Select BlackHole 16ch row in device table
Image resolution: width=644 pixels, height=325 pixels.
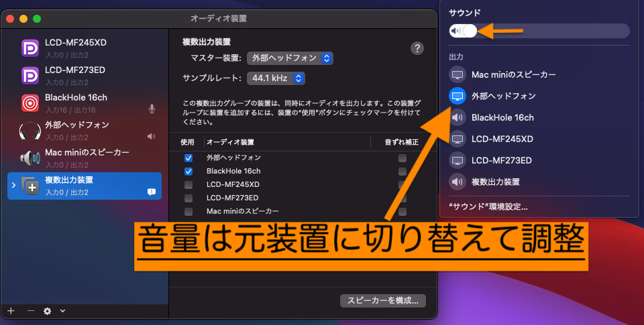coord(303,172)
